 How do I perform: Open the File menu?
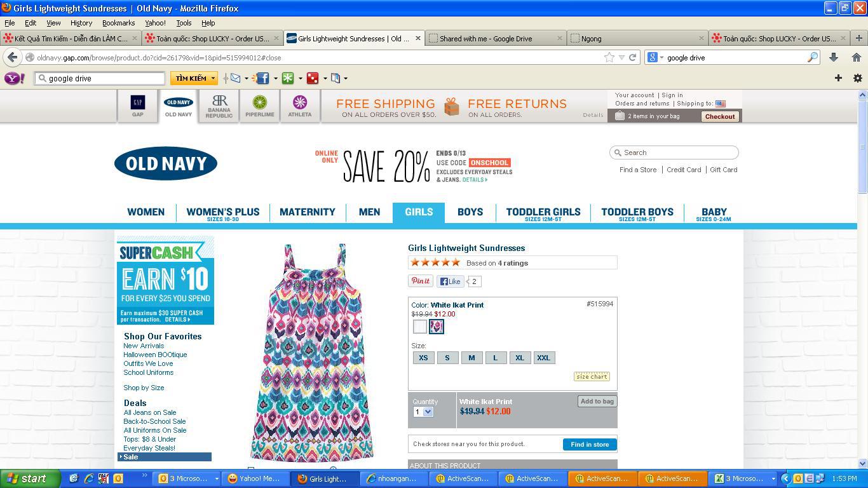coord(10,22)
